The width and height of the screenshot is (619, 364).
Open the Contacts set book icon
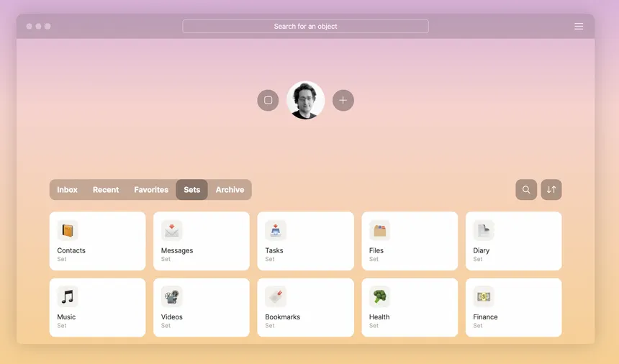pyautogui.click(x=68, y=230)
